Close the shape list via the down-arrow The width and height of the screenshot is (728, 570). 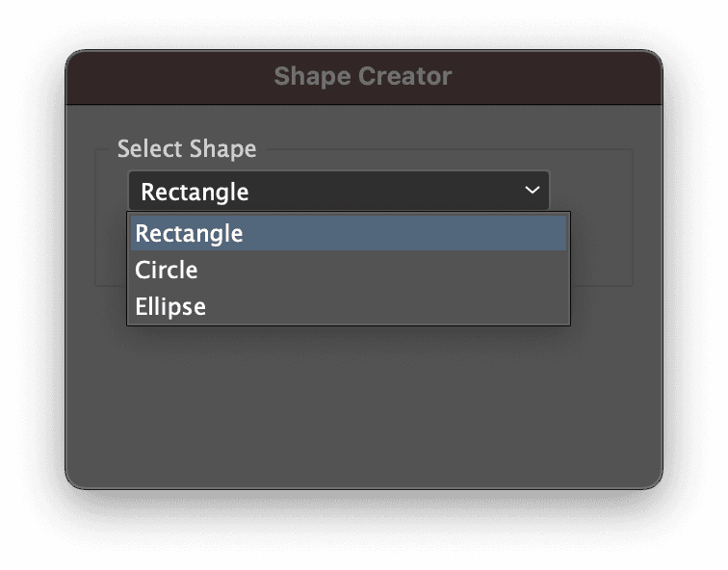(533, 190)
